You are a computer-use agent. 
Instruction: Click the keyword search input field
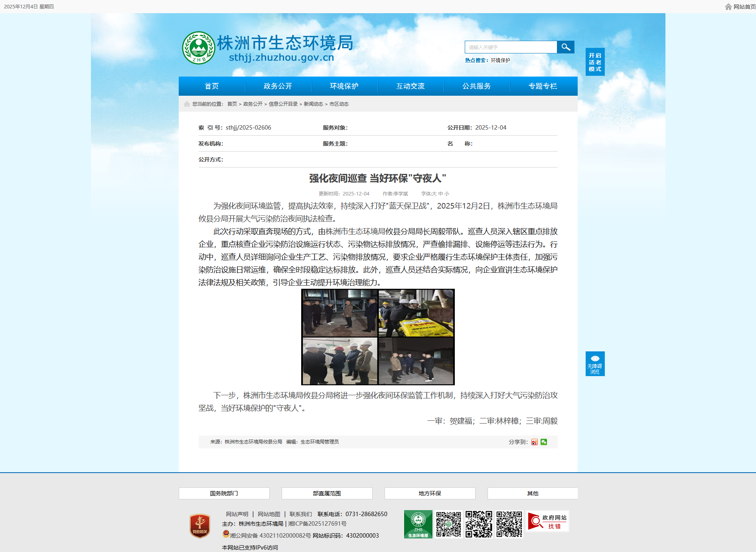[x=511, y=47]
